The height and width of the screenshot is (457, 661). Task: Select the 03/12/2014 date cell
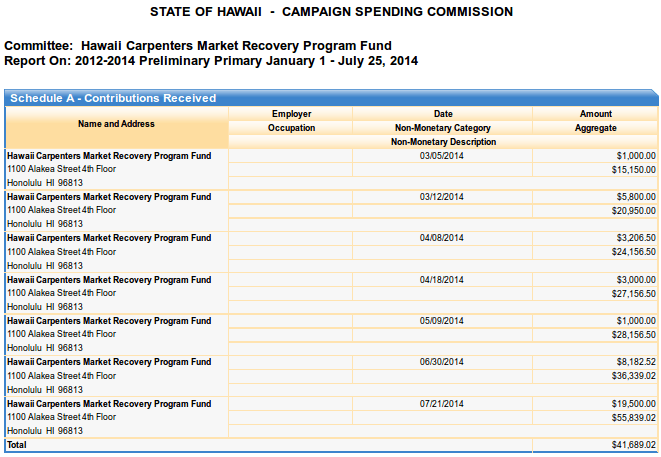[441, 197]
